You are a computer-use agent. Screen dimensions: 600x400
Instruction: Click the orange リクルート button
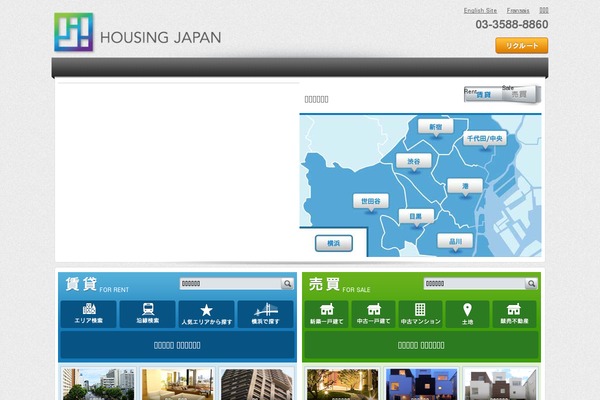tap(522, 46)
